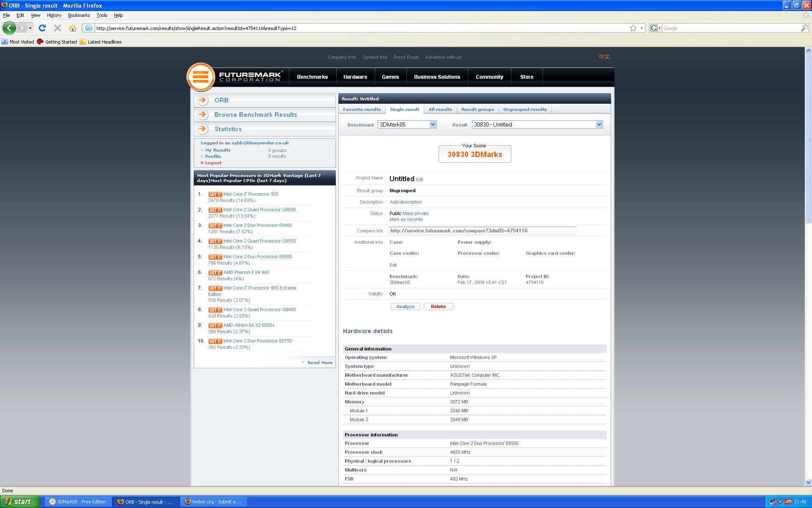Click GET IT badge for Duo E8400
Viewport: 812px width, 508px height.
[x=215, y=226]
